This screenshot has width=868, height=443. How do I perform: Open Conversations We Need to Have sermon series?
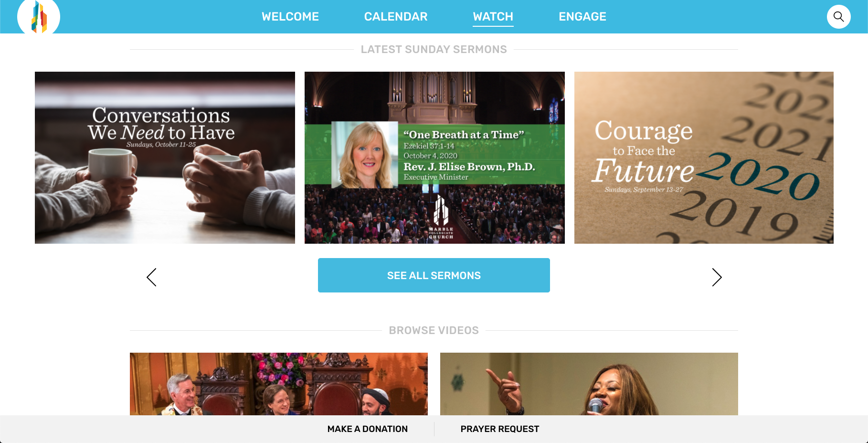coord(165,158)
